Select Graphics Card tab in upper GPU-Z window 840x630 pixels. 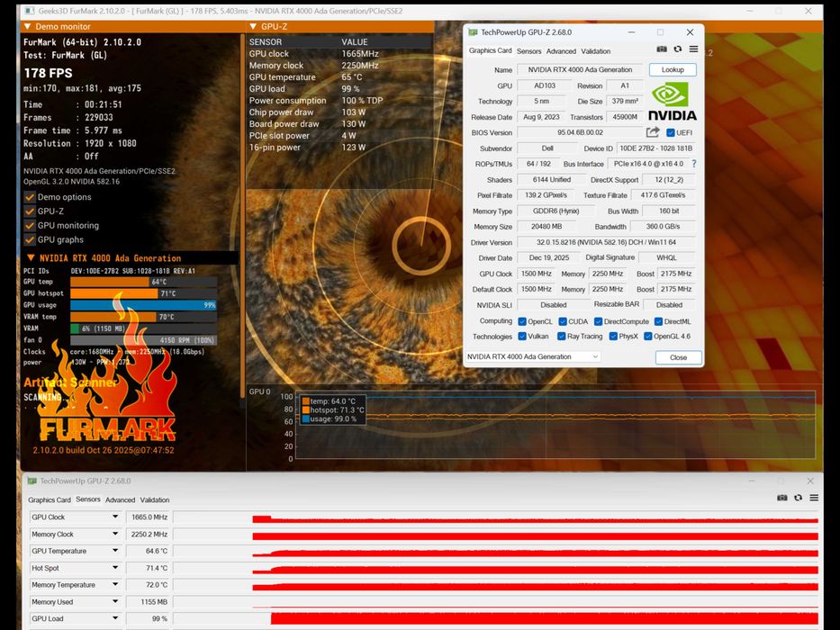[x=490, y=50]
